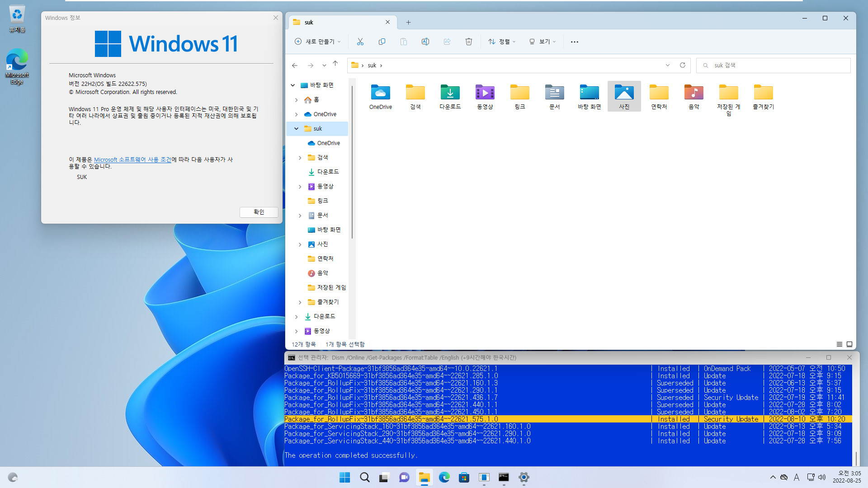The width and height of the screenshot is (868, 488).
Task: Open Microsoft Store from taskbar
Action: click(x=464, y=477)
